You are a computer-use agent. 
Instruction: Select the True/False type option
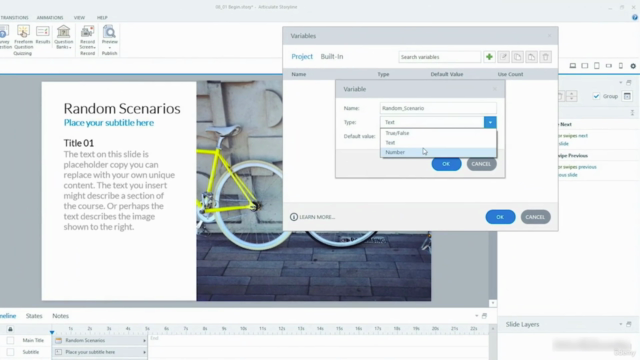(438, 133)
